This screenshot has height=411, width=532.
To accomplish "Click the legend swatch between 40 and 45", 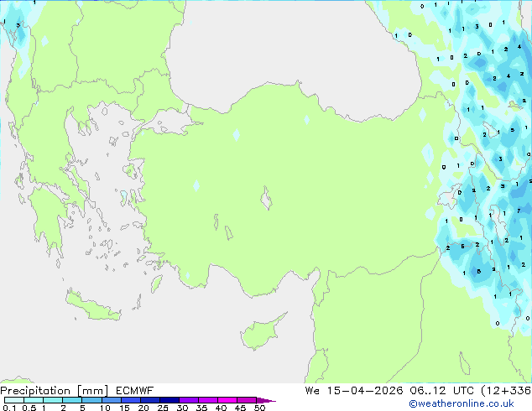I will pos(227,400).
